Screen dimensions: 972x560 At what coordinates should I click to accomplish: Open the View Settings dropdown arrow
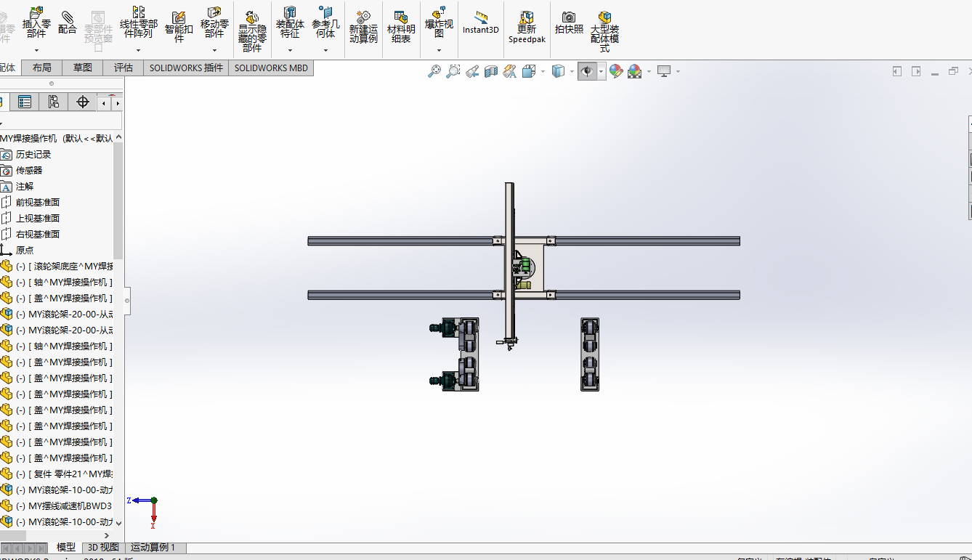[678, 71]
